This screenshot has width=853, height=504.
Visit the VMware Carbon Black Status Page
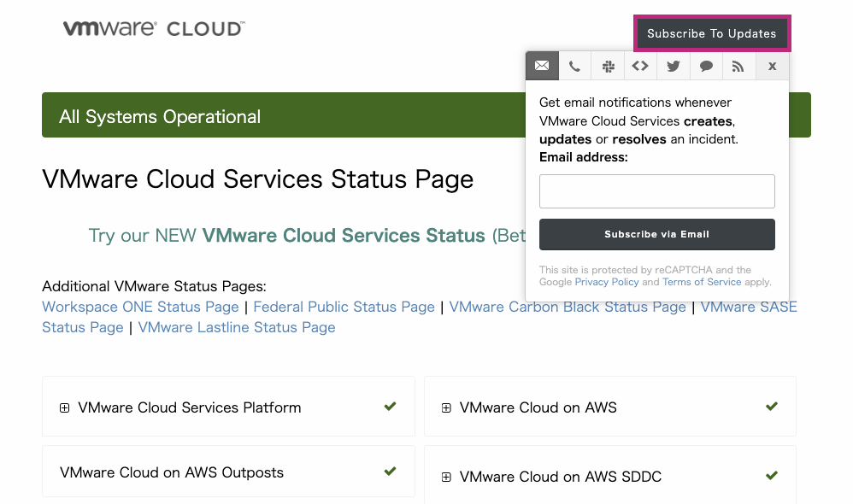pos(567,307)
